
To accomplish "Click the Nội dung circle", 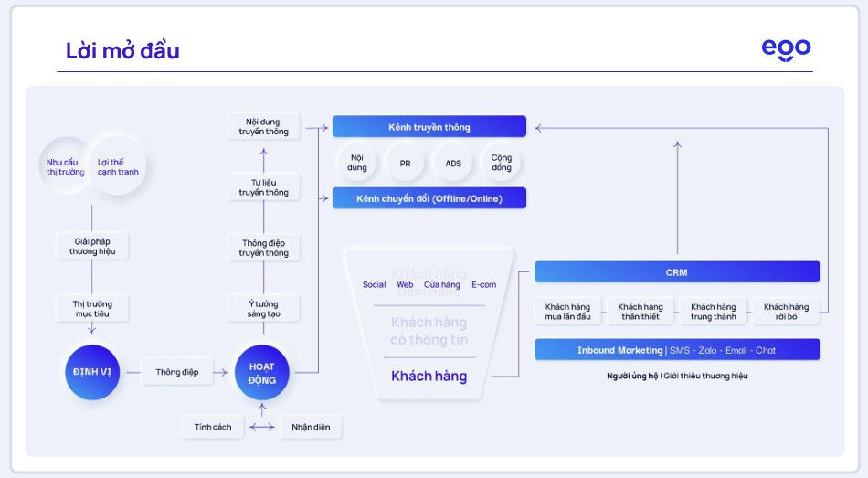I will point(357,163).
